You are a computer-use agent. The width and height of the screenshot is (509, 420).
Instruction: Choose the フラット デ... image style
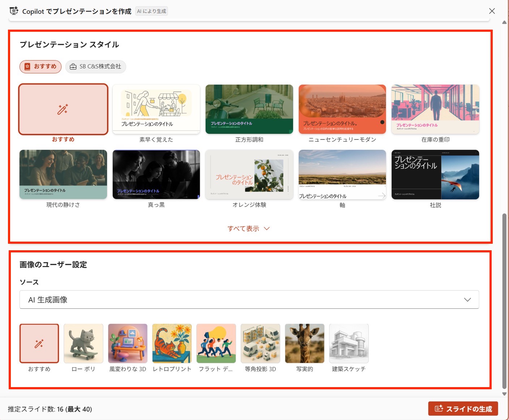click(x=216, y=343)
